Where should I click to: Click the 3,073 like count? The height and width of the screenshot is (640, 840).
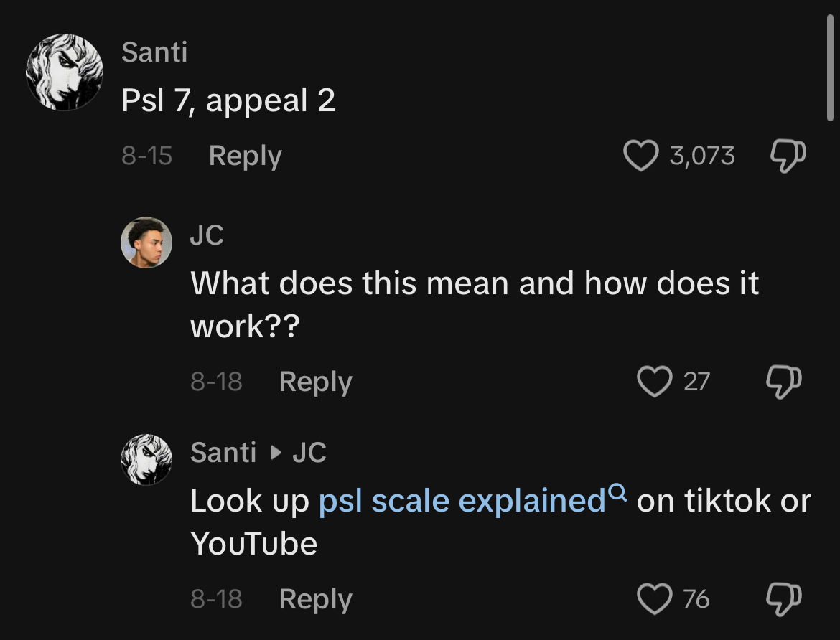click(702, 156)
